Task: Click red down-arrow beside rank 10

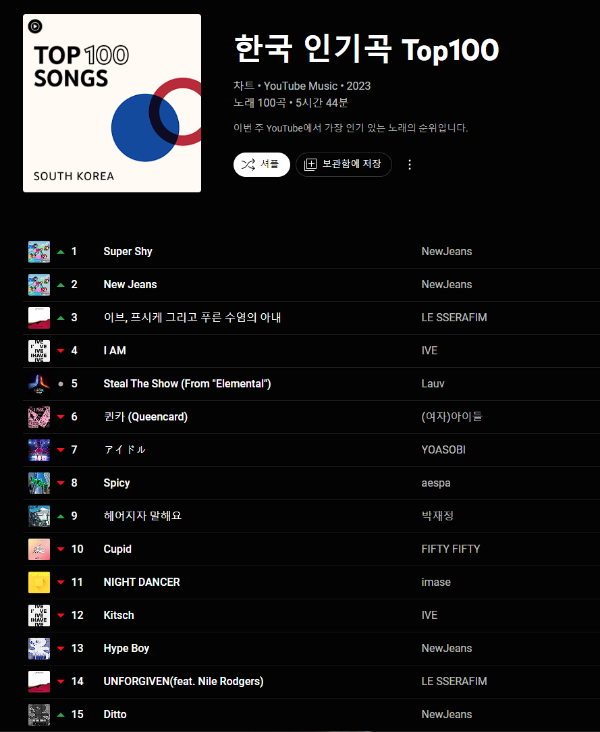Action: coord(61,549)
